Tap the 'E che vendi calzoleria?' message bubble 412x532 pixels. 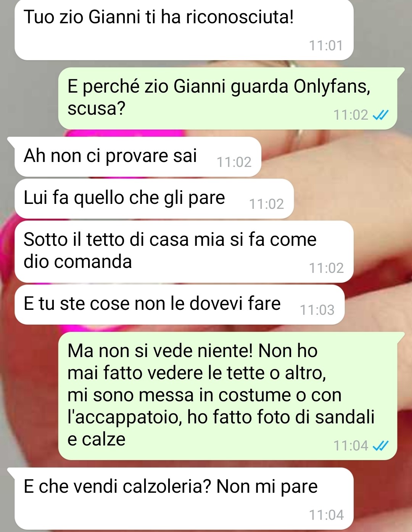coord(184,498)
